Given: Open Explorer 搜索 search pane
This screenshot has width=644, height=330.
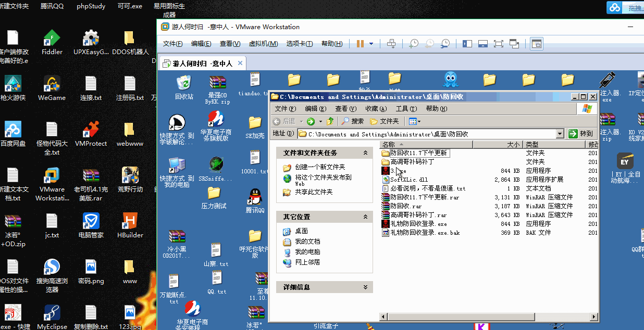Looking at the screenshot, I should 353,121.
